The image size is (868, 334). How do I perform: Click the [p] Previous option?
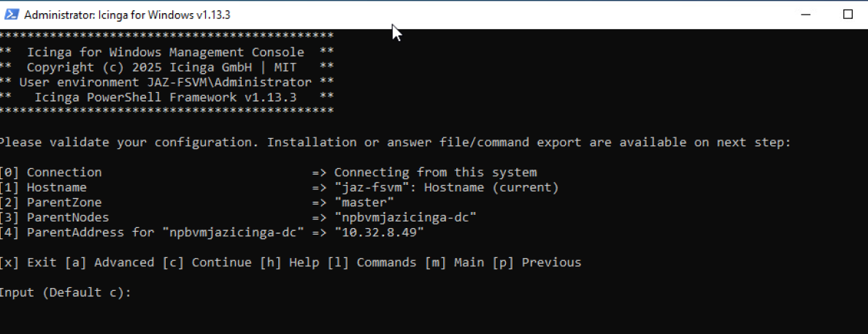(536, 262)
